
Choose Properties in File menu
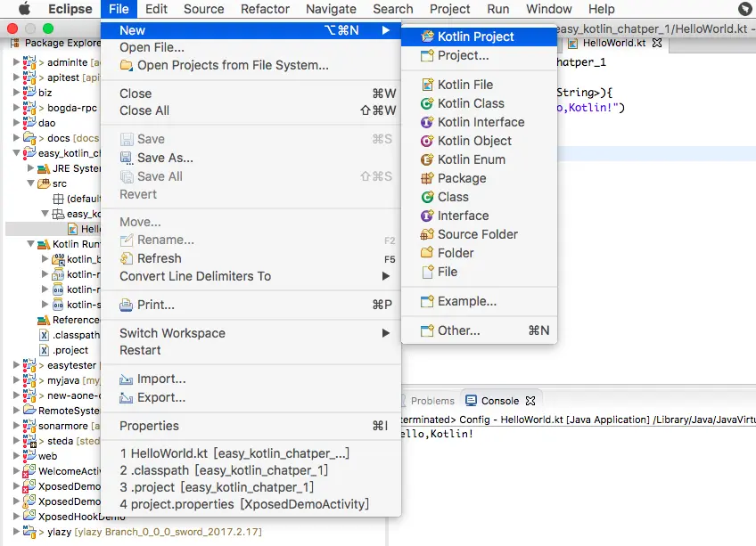click(x=251, y=426)
